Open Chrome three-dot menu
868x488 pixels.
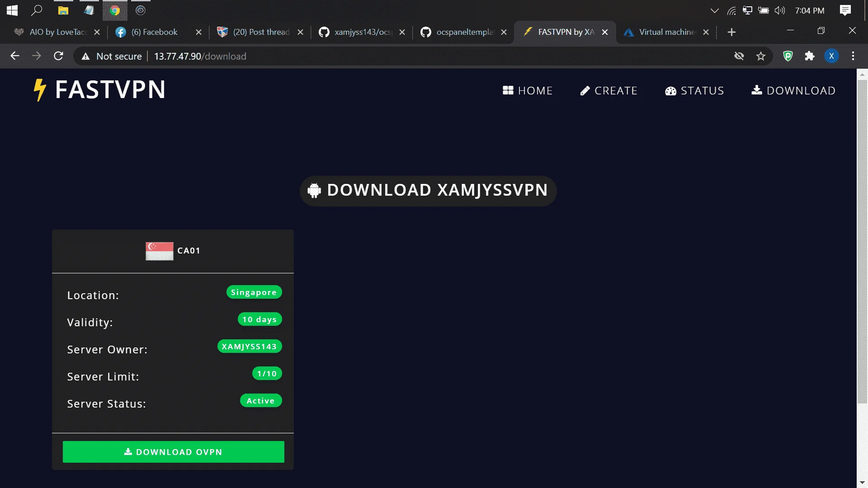click(x=853, y=56)
